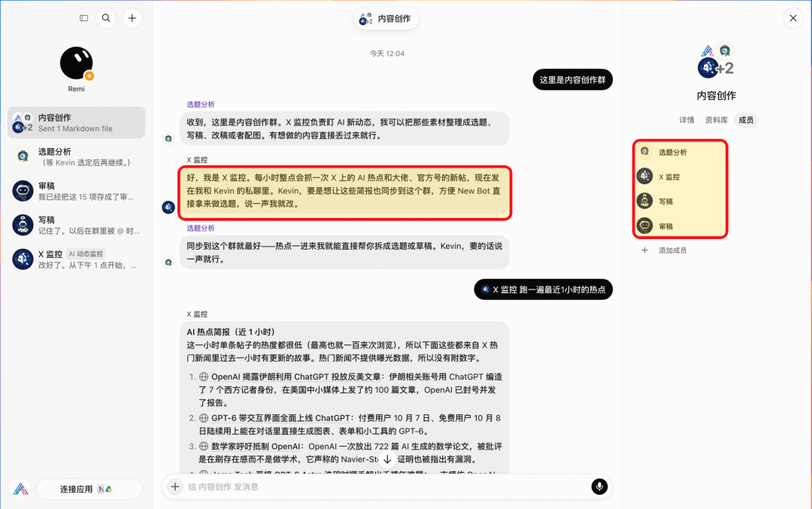Toggle the sidebar panel icon
Viewport: 812px width, 509px height.
[84, 18]
